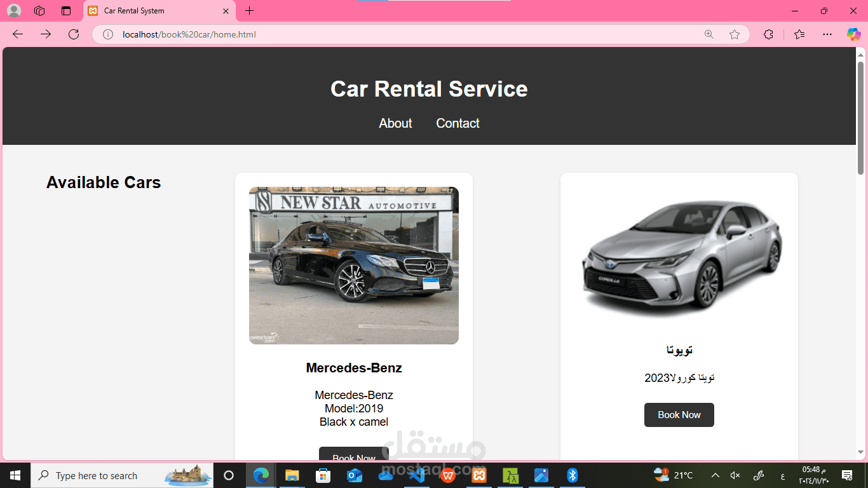The height and width of the screenshot is (488, 868).
Task: Go forward in browser history
Action: tap(46, 34)
